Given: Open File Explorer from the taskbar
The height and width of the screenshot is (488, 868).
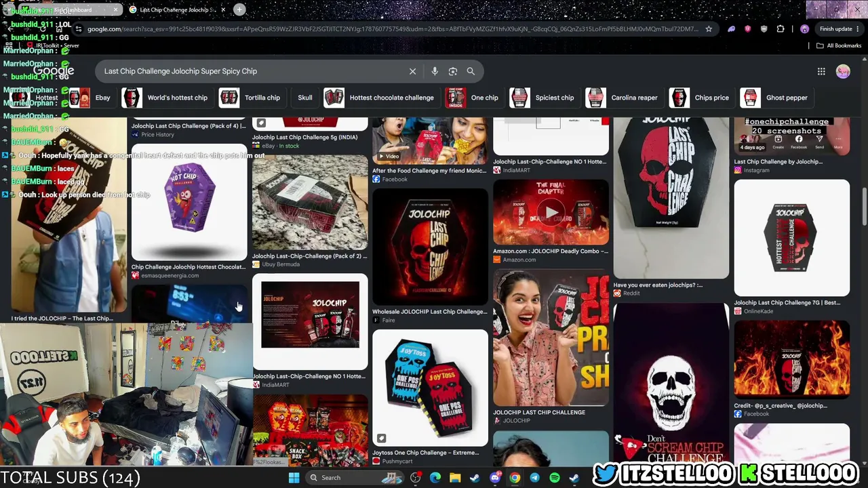Looking at the screenshot, I should [455, 478].
